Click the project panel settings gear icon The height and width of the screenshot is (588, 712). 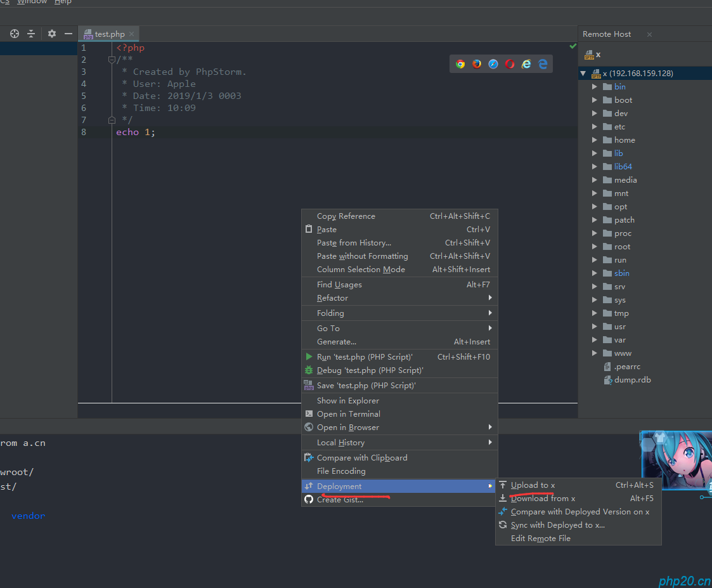tap(52, 34)
